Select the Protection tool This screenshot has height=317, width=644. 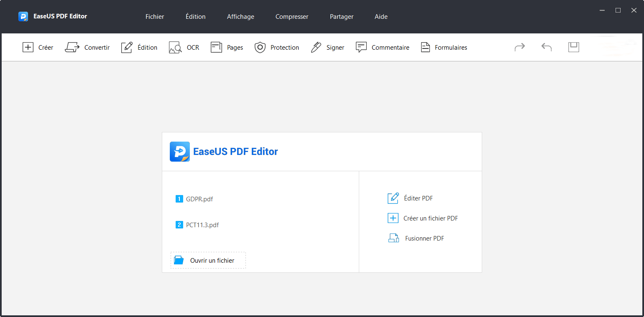click(x=276, y=47)
